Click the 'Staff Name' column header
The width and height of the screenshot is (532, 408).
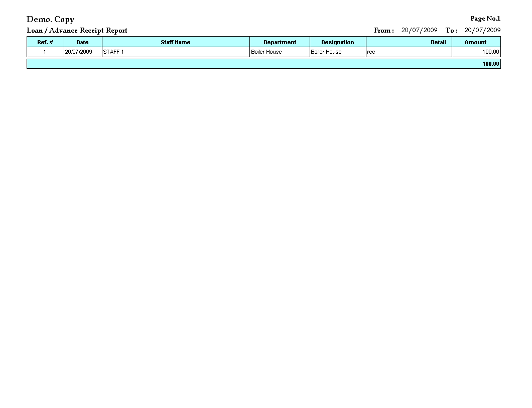tap(176, 42)
